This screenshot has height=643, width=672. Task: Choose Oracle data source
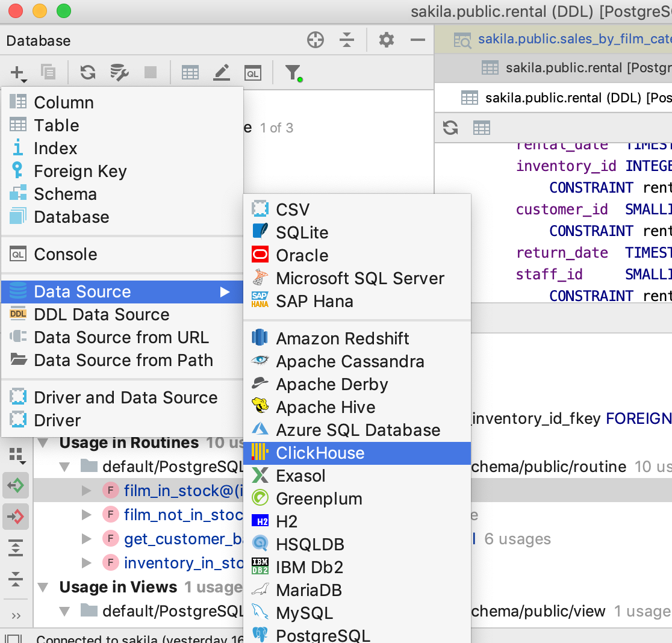357,255
